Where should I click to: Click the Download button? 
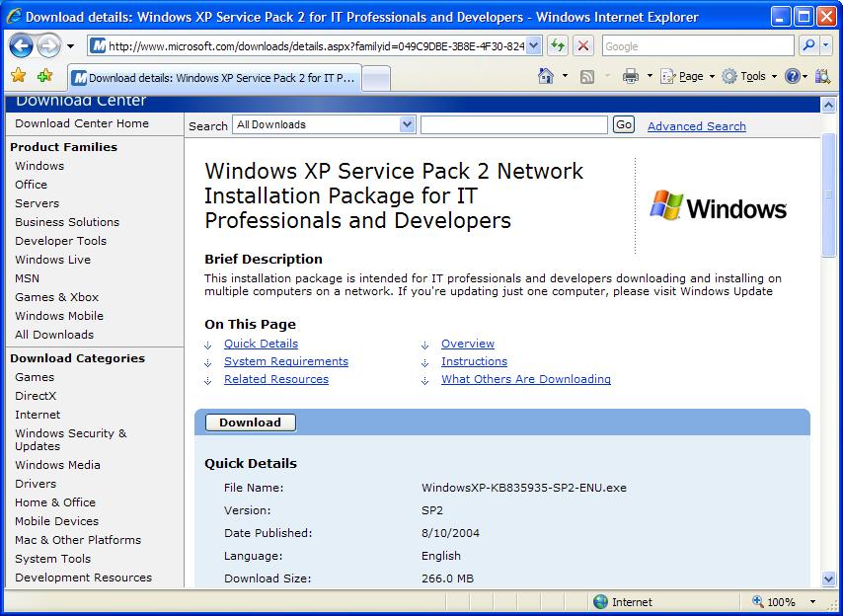251,423
